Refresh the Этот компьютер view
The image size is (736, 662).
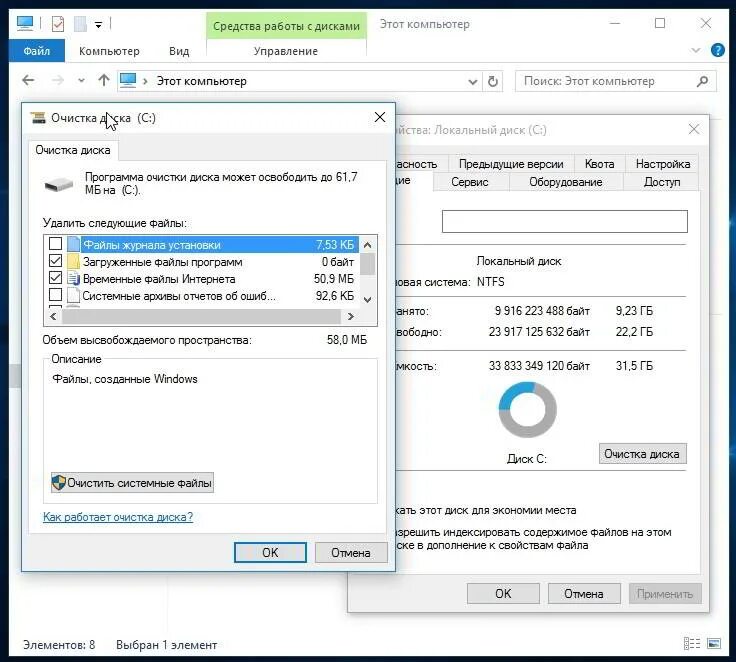[x=492, y=81]
